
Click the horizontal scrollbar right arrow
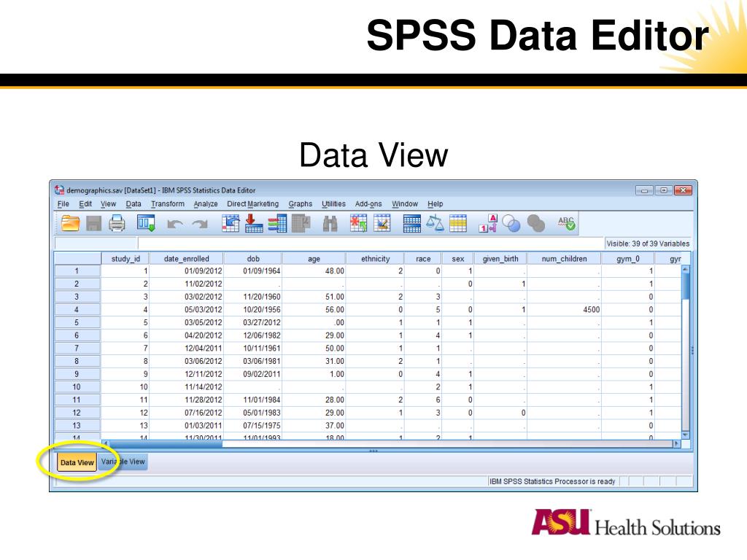[676, 444]
